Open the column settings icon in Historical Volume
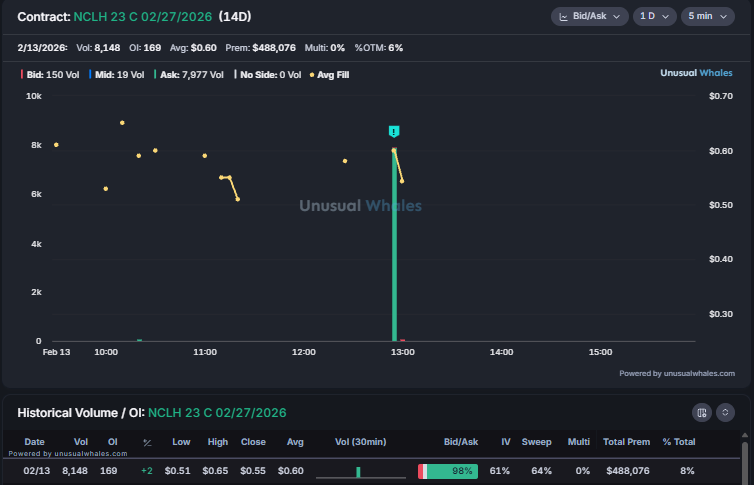754x485 pixels. point(702,412)
